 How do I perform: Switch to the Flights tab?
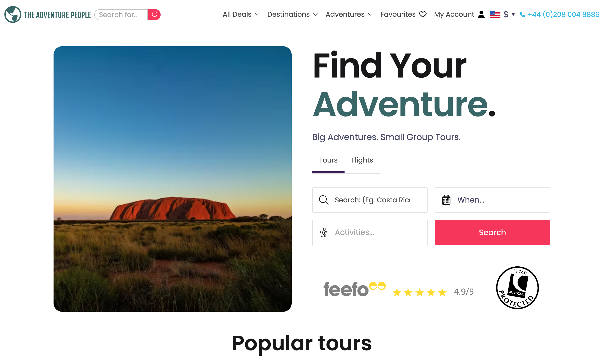point(362,160)
